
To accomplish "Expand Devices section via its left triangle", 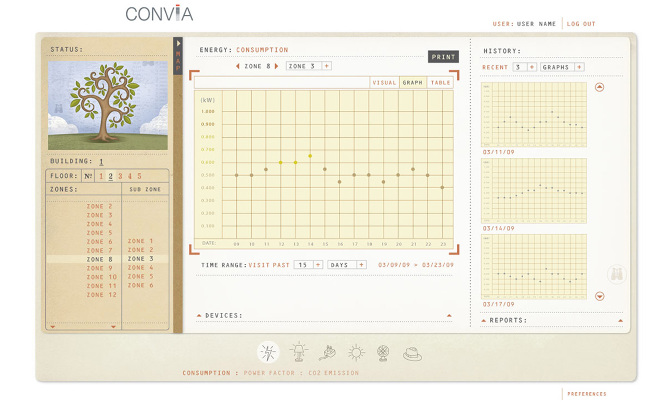I will (199, 315).
